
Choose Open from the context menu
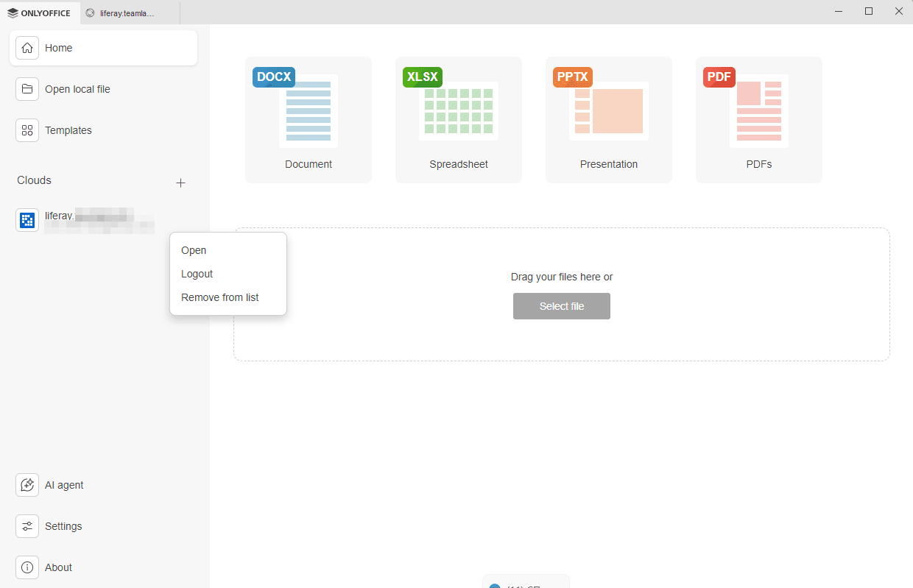tap(194, 250)
